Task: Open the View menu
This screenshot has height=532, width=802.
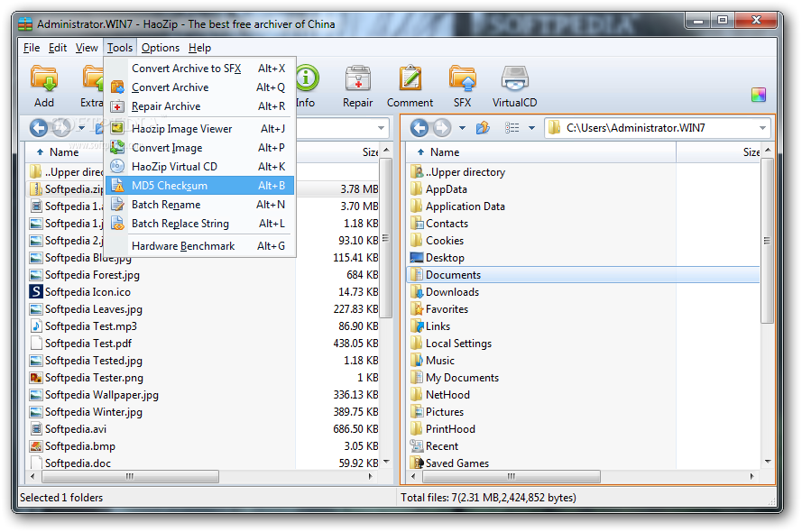Action: (87, 48)
